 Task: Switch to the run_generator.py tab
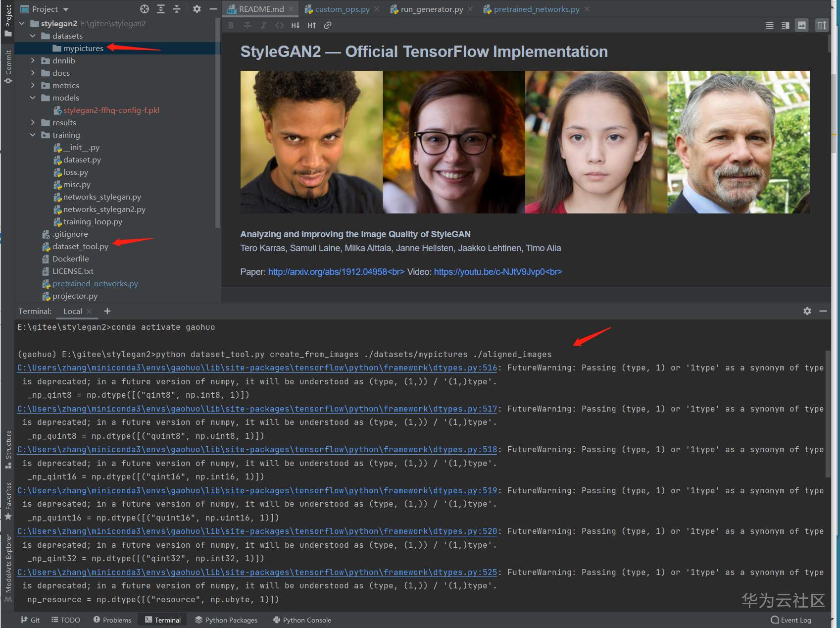coord(432,9)
